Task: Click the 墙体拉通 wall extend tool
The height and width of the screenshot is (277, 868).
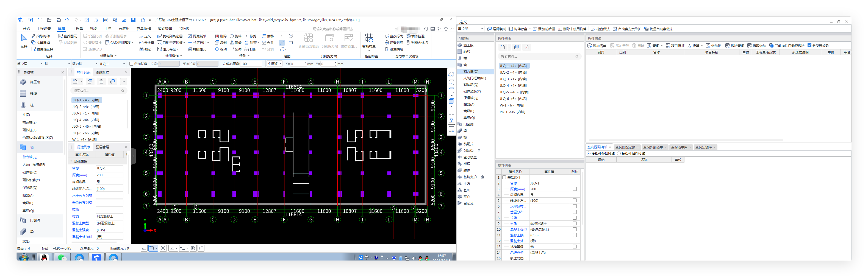Action: click(x=415, y=36)
